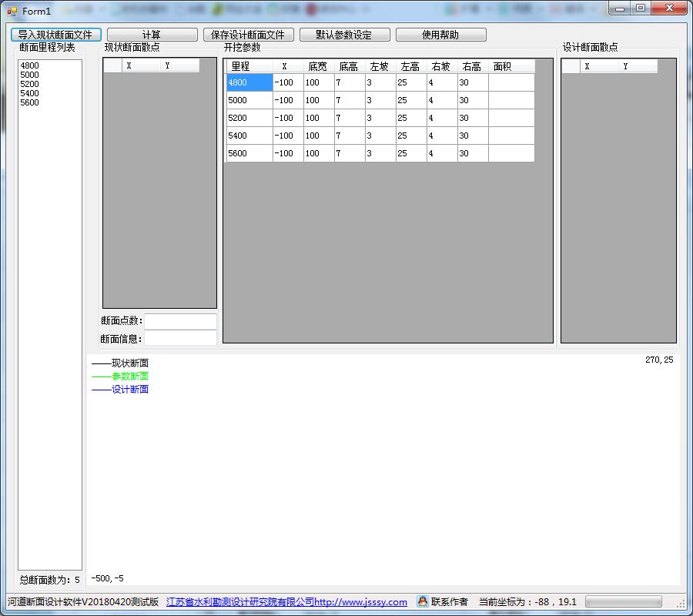Open 默认参数设定 settings
The width and height of the screenshot is (693, 616).
(345, 35)
